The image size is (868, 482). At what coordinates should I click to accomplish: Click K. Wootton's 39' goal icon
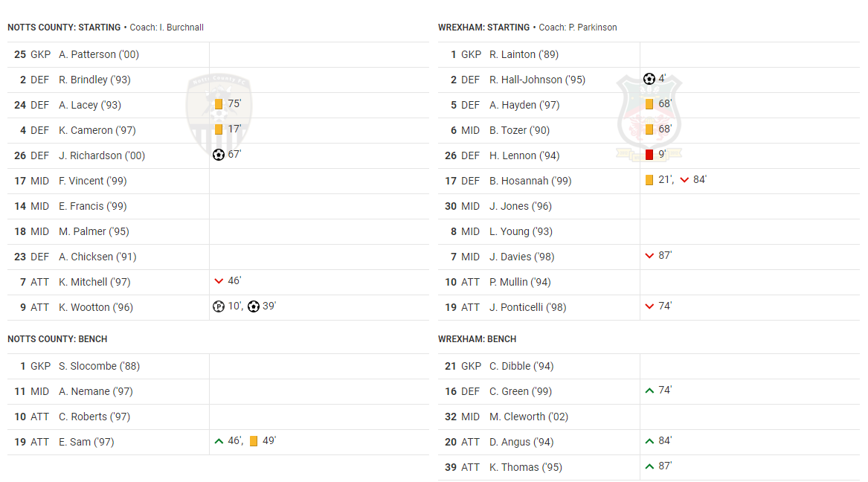(254, 306)
